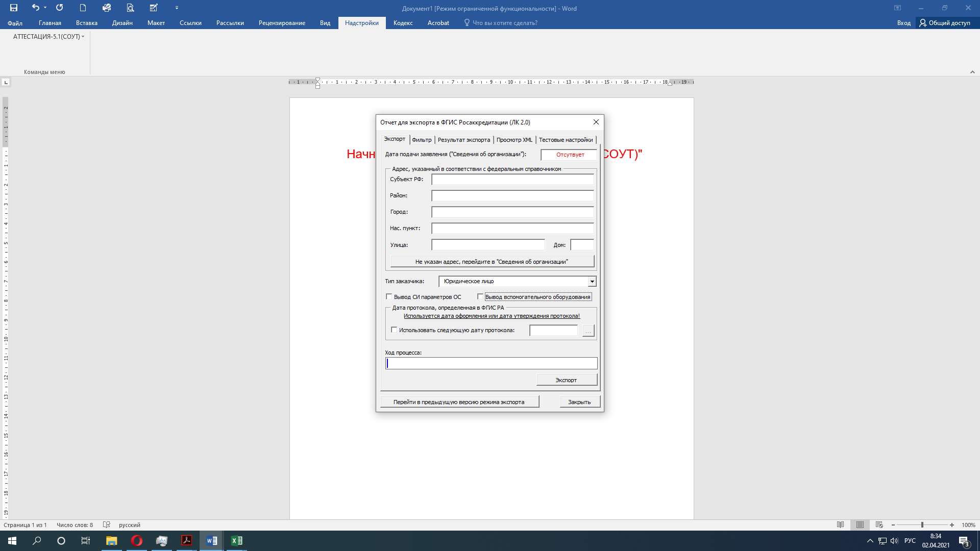
Task: Switch to the Просмотр XML dialog tab
Action: pyautogui.click(x=514, y=140)
